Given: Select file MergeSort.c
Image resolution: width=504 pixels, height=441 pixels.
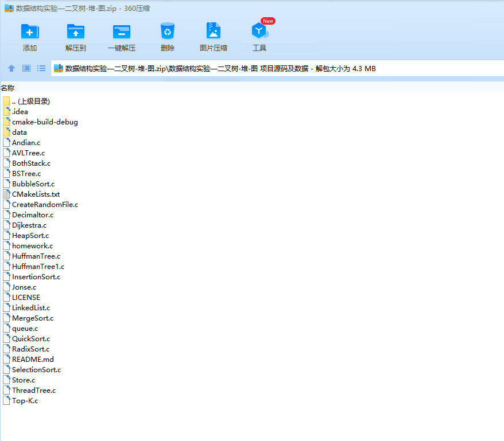Looking at the screenshot, I should pyautogui.click(x=28, y=318).
